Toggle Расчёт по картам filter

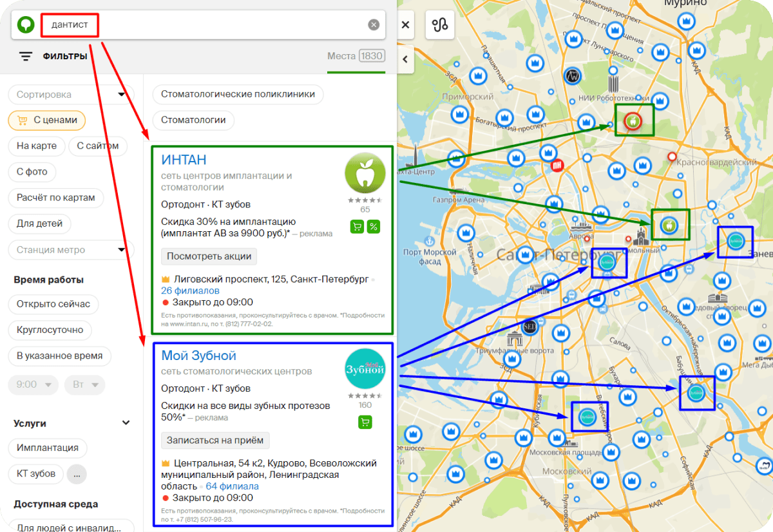56,198
